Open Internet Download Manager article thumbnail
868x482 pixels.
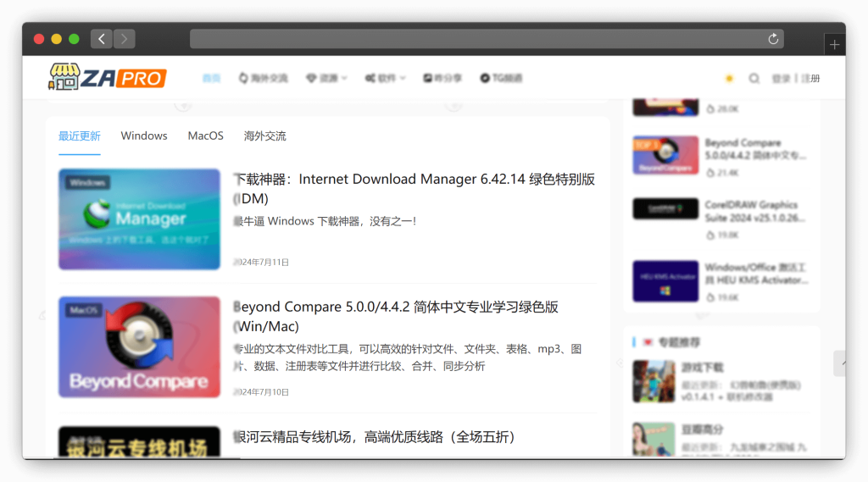139,219
